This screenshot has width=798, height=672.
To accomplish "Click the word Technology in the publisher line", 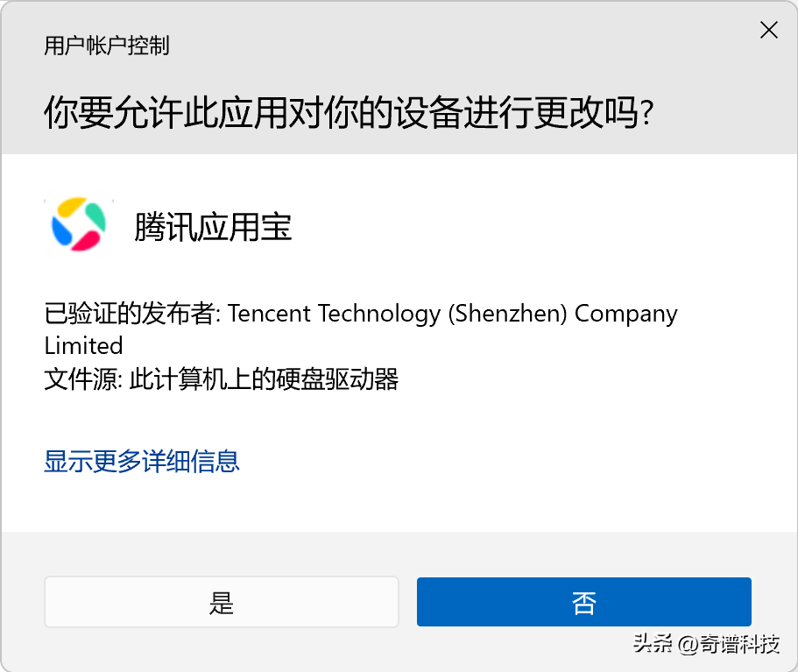I will (379, 315).
